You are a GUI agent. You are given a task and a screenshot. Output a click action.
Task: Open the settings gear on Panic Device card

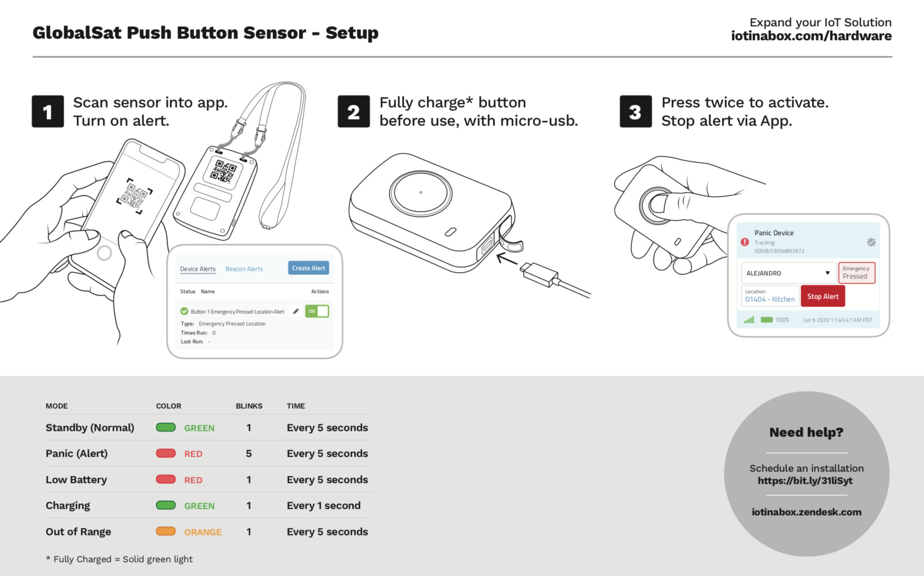(x=871, y=242)
